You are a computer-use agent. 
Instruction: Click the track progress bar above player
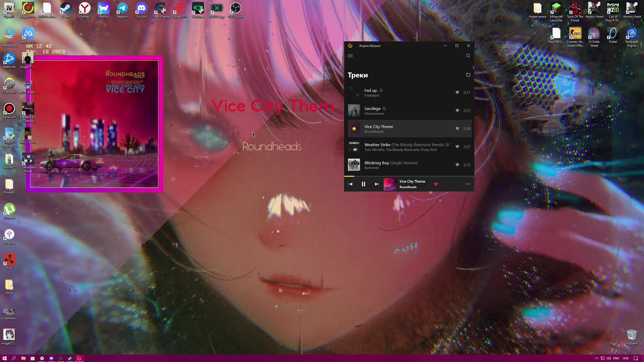[x=409, y=176]
